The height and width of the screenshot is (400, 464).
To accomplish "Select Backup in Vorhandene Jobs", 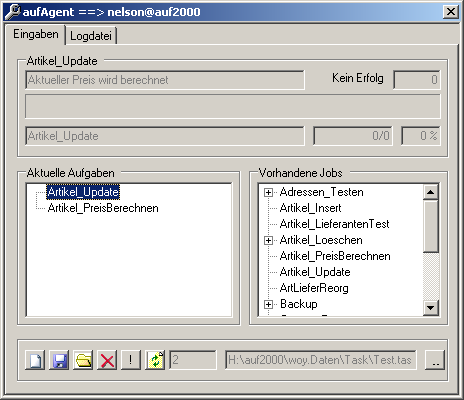I will 299,304.
